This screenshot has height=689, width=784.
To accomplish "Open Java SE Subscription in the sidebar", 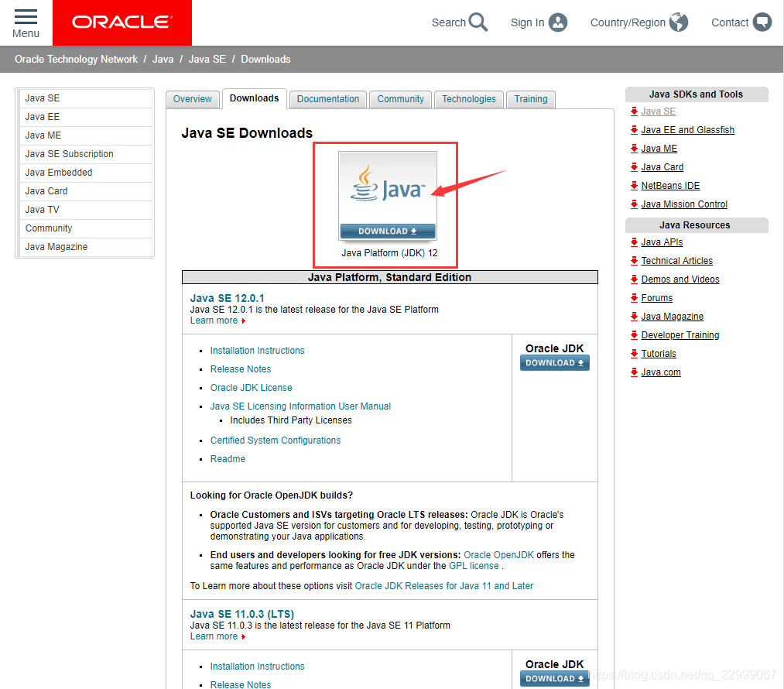I will pos(85,153).
